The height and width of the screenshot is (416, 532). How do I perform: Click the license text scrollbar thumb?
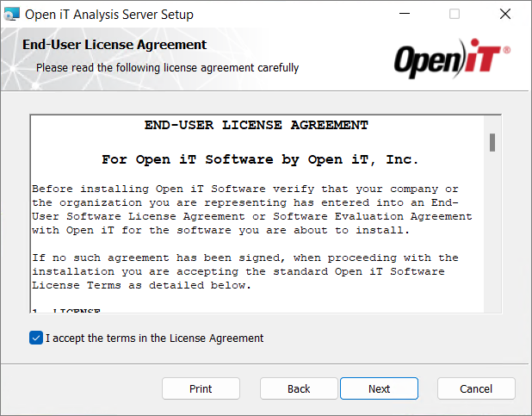click(x=492, y=143)
